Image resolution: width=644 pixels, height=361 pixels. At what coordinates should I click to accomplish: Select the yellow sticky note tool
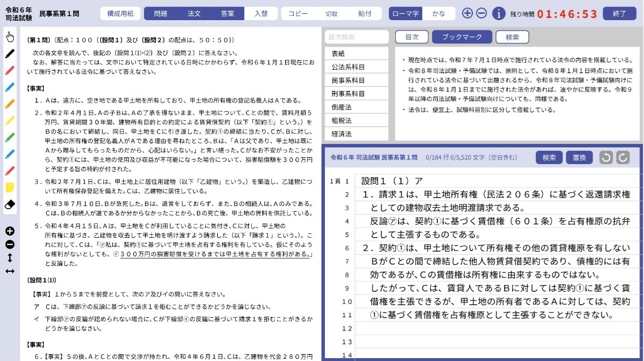(x=10, y=187)
